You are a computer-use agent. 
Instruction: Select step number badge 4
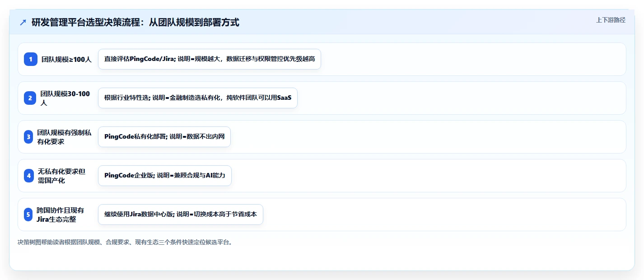[x=29, y=176]
